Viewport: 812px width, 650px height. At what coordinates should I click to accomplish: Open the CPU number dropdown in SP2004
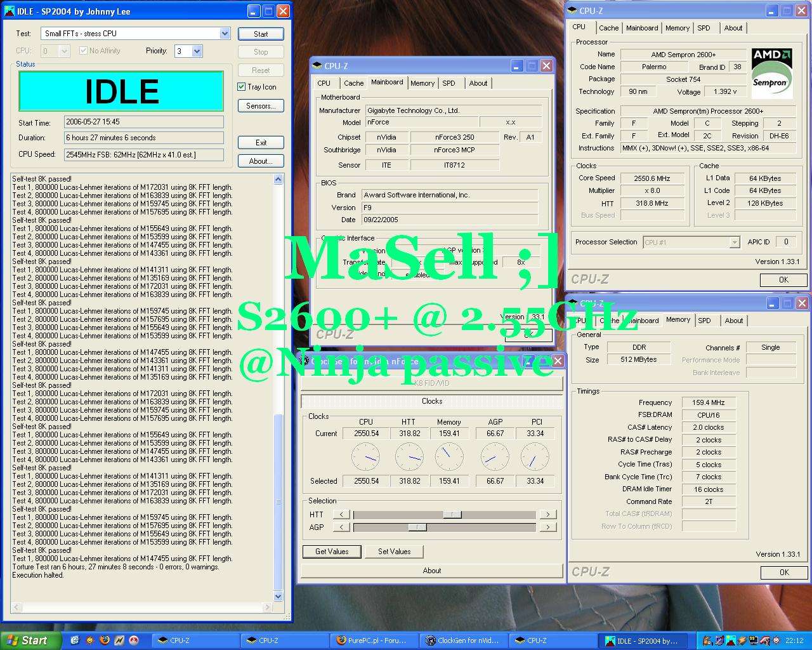click(x=63, y=51)
